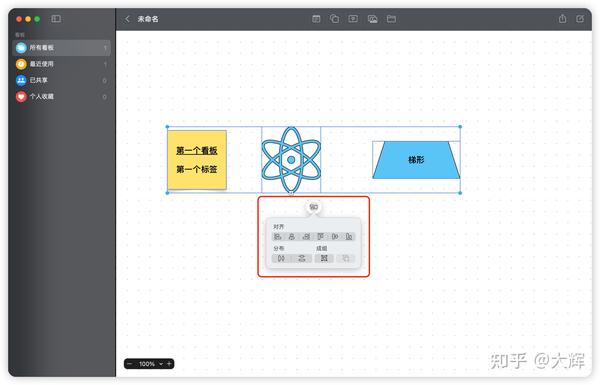The image size is (600, 385).
Task: Align selected objects to the left edge
Action: point(278,237)
